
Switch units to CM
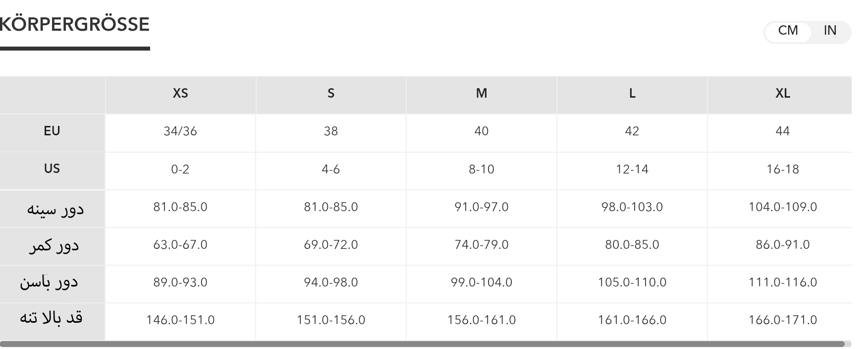pyautogui.click(x=788, y=31)
